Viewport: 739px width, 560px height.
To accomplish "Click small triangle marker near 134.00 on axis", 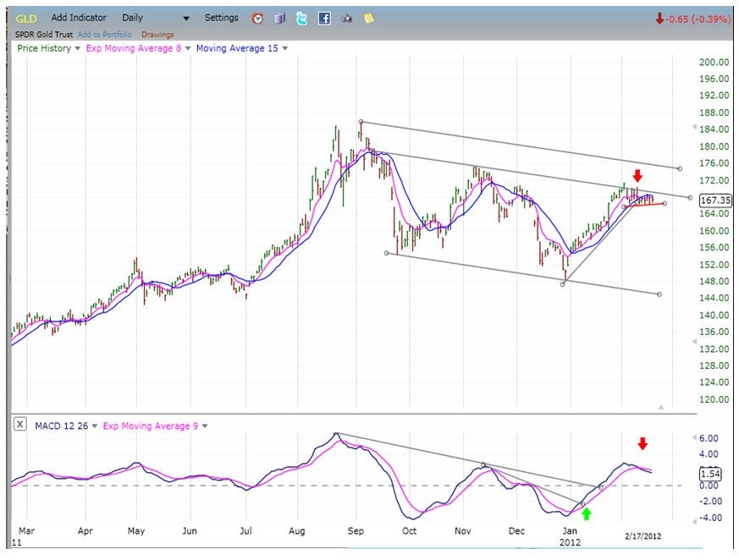I will point(694,342).
